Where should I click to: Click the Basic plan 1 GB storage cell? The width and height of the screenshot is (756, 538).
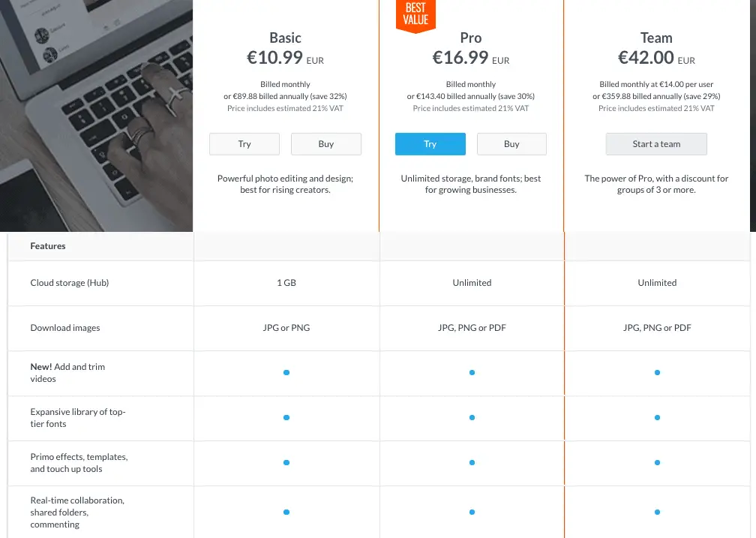(x=286, y=283)
